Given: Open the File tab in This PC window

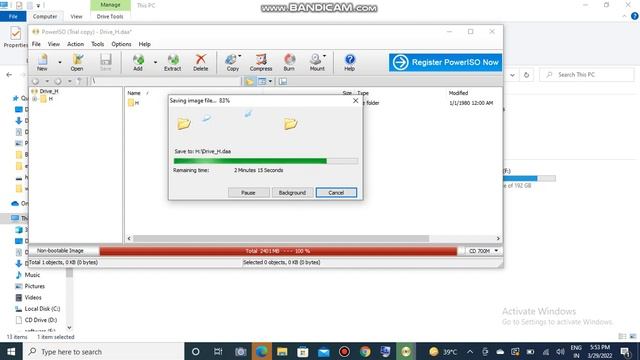Looking at the screenshot, I should (13, 16).
